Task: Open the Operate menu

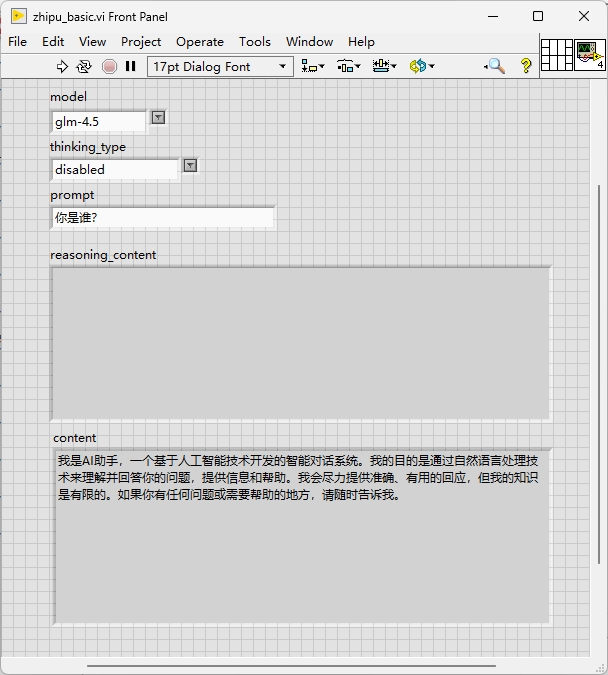Action: pyautogui.click(x=200, y=41)
